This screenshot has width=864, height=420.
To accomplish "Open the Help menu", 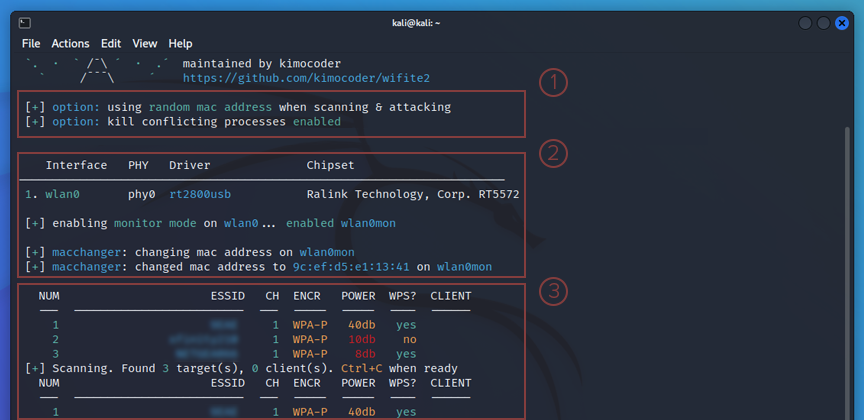I will (x=180, y=44).
